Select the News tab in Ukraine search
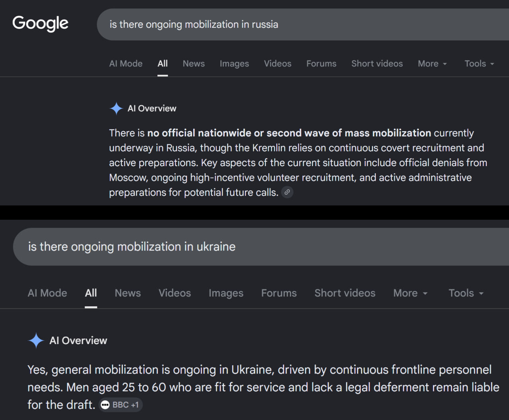Viewport: 509px width, 420px height. (x=128, y=293)
